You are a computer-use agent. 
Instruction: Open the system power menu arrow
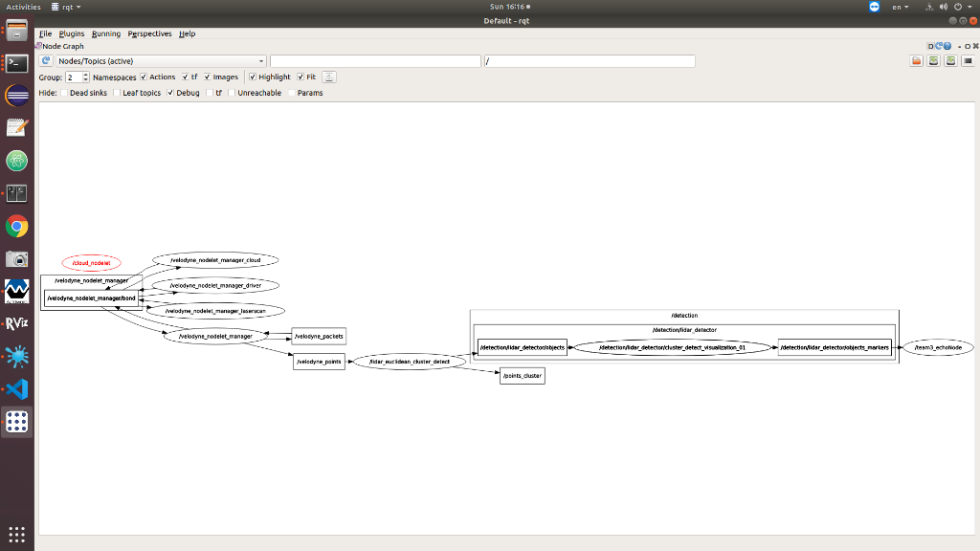tap(970, 7)
